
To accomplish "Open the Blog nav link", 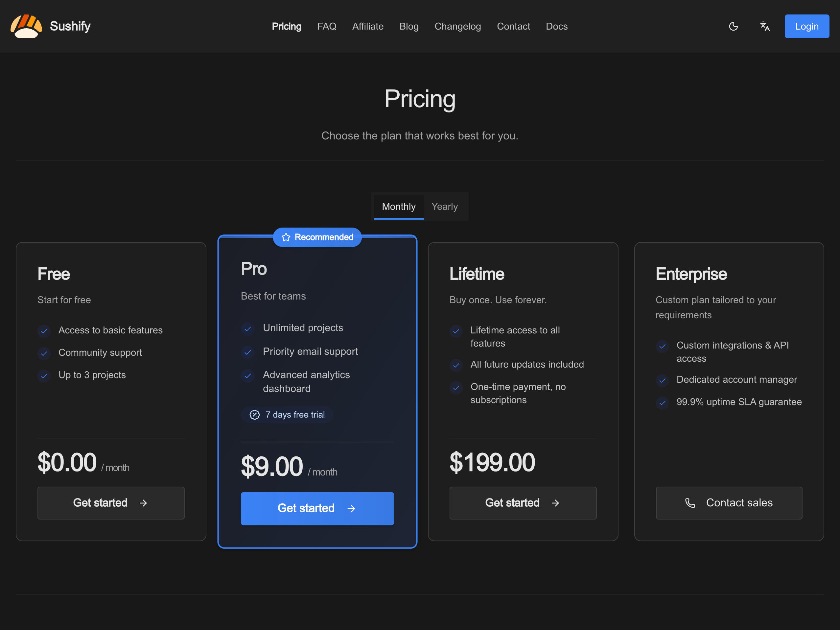I will [x=408, y=26].
